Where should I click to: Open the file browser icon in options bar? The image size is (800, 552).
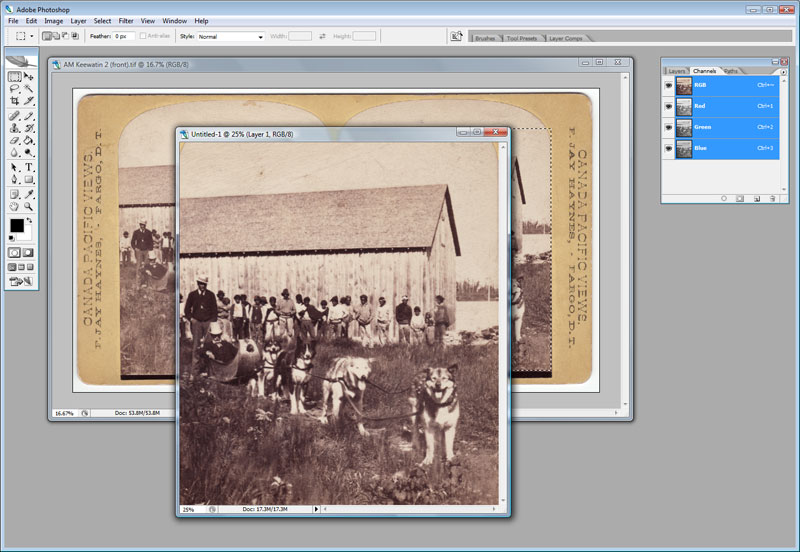tap(457, 36)
